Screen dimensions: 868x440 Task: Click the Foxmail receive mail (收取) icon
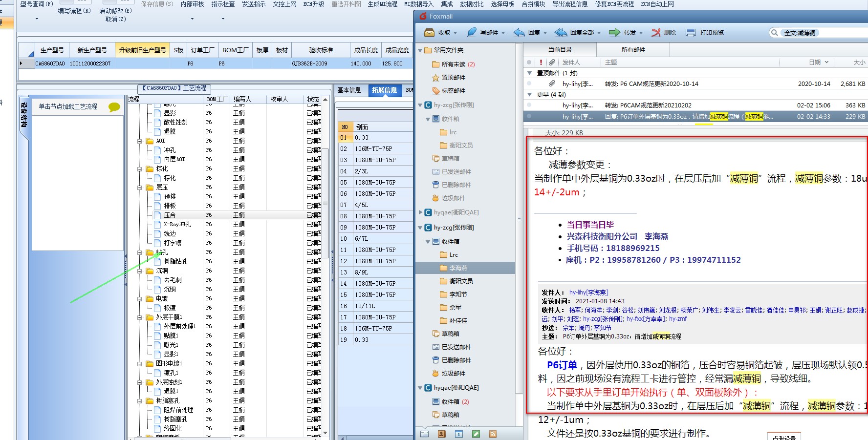click(429, 33)
